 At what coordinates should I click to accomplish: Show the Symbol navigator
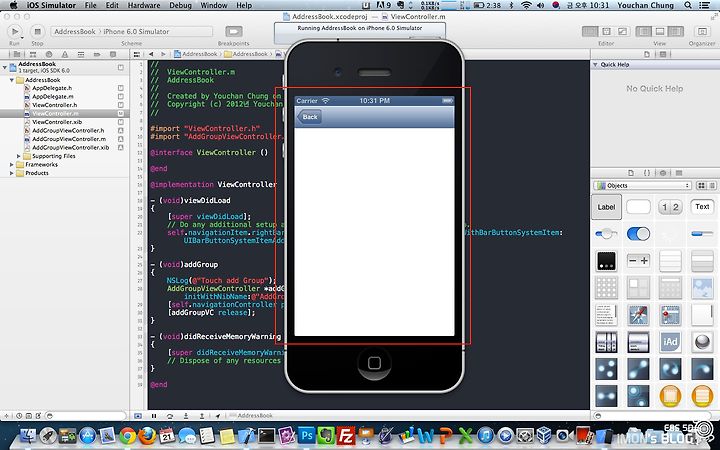click(x=33, y=54)
